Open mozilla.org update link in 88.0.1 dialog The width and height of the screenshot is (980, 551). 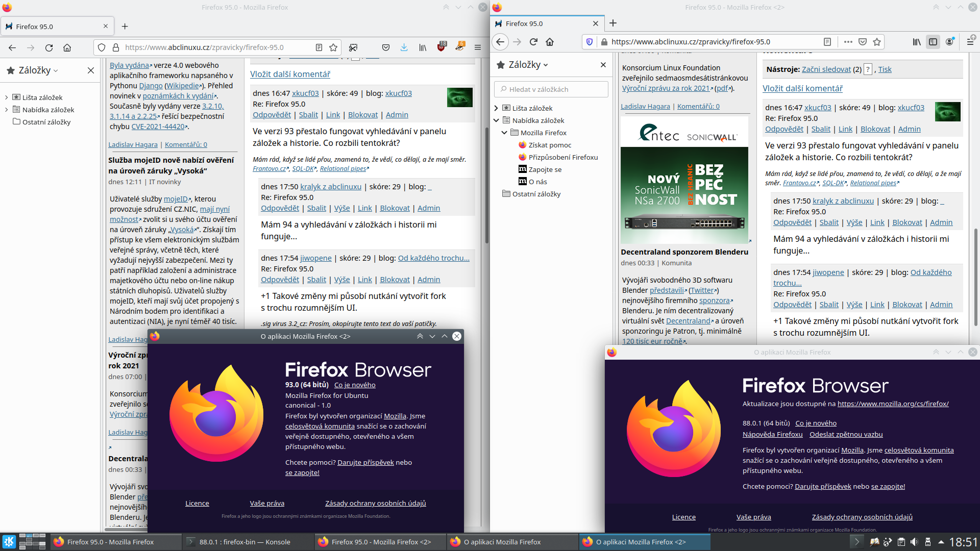coord(893,404)
